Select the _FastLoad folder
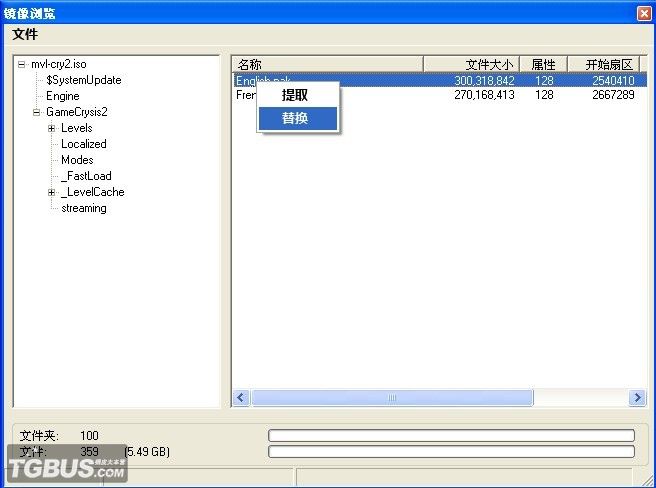The height and width of the screenshot is (488, 656). click(x=86, y=176)
